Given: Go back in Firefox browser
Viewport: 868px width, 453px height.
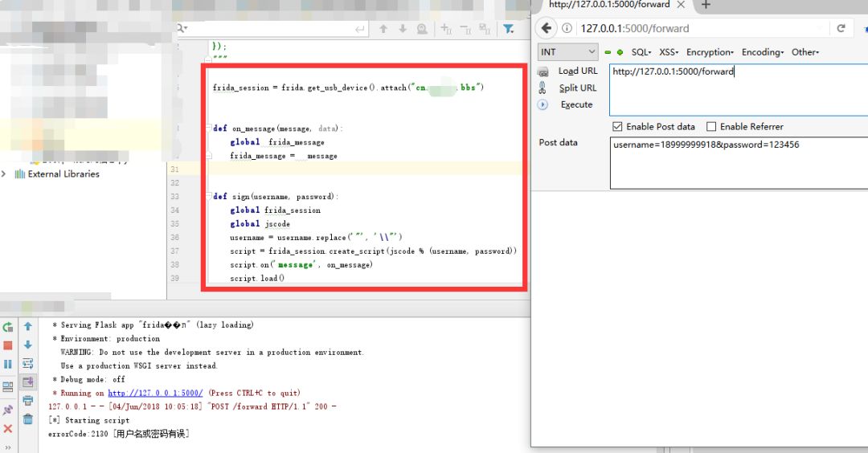Looking at the screenshot, I should (547, 28).
